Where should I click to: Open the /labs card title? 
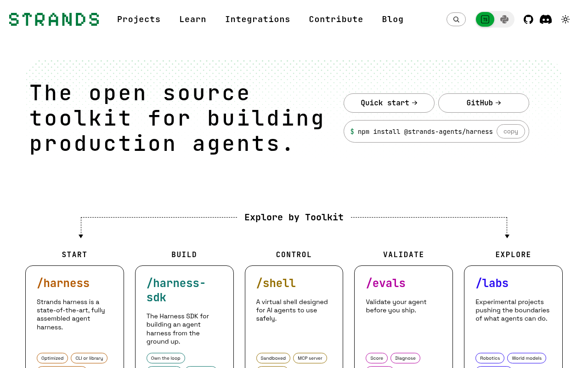tap(492, 283)
